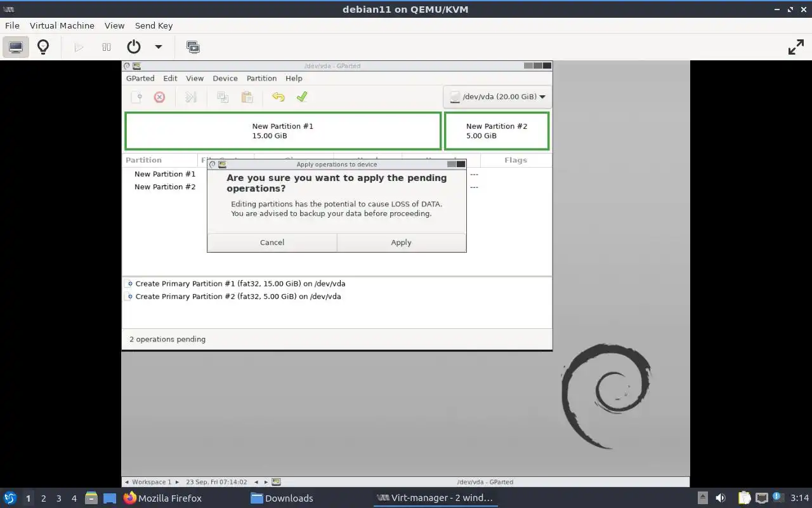Screen dimensions: 812x508
Task: Open the Edit menu in GParted
Action: pyautogui.click(x=170, y=78)
